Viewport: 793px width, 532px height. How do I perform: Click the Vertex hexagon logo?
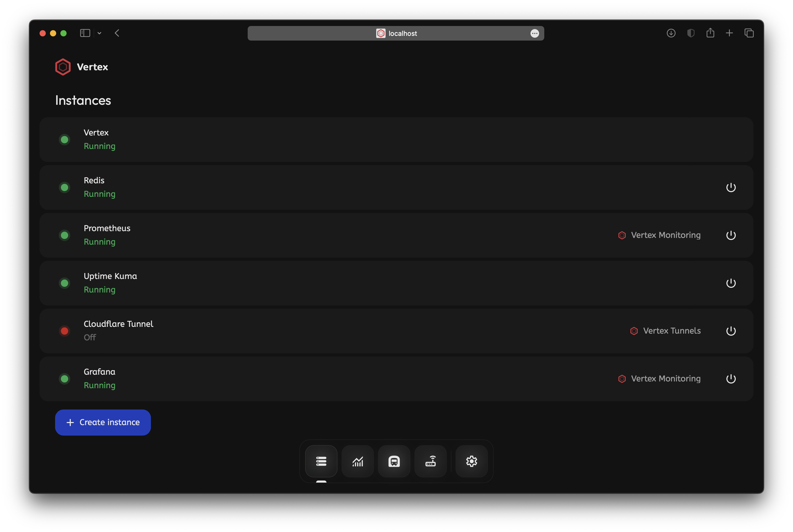[62, 67]
